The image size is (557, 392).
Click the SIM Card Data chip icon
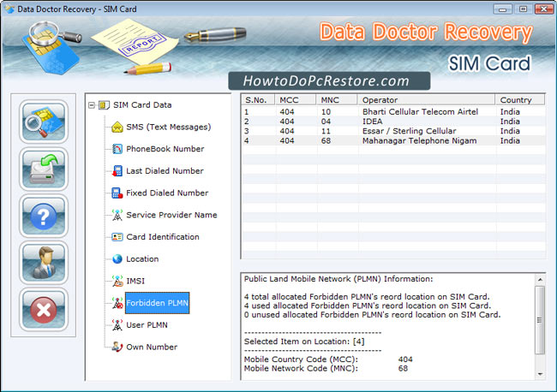(104, 105)
